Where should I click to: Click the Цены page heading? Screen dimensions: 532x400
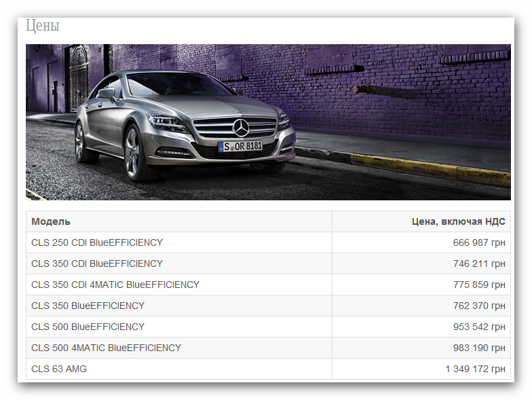(43, 26)
